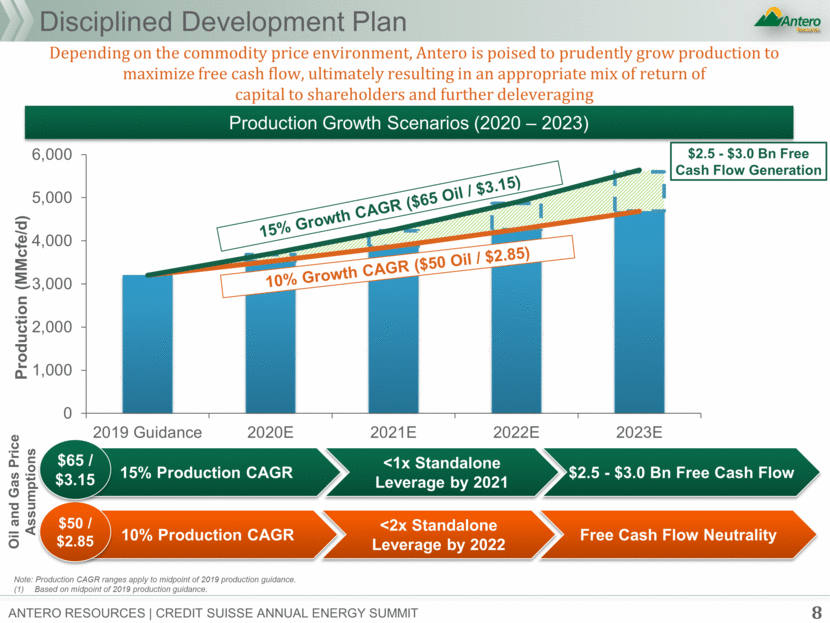Screen dimensions: 830x623
Task: Click the '4,000' y-axis value
Action: pyautogui.click(x=52, y=241)
